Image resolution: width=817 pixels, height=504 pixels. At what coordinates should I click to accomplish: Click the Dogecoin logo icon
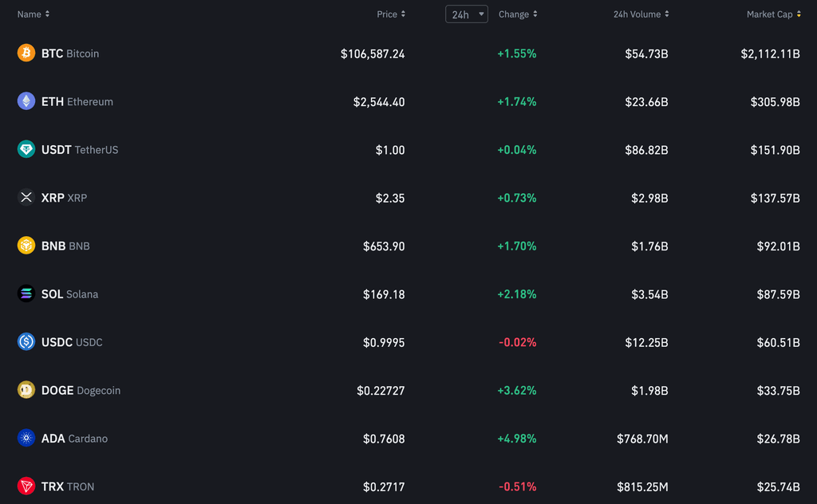pos(26,390)
